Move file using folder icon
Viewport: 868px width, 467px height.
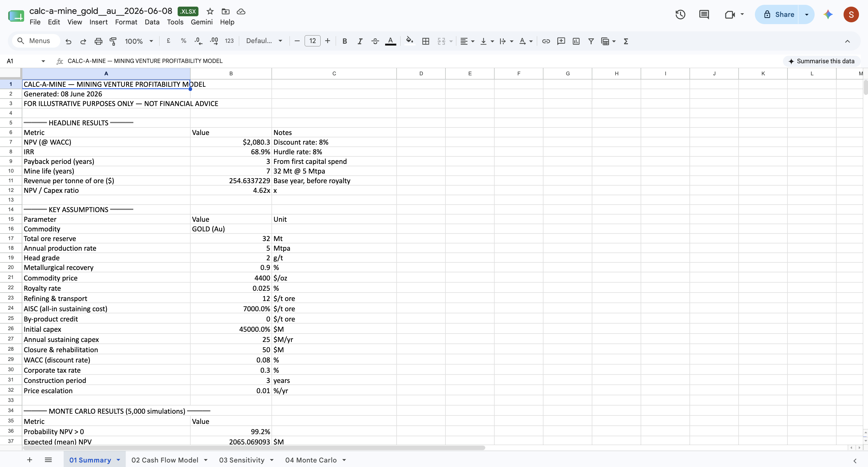[x=225, y=11]
